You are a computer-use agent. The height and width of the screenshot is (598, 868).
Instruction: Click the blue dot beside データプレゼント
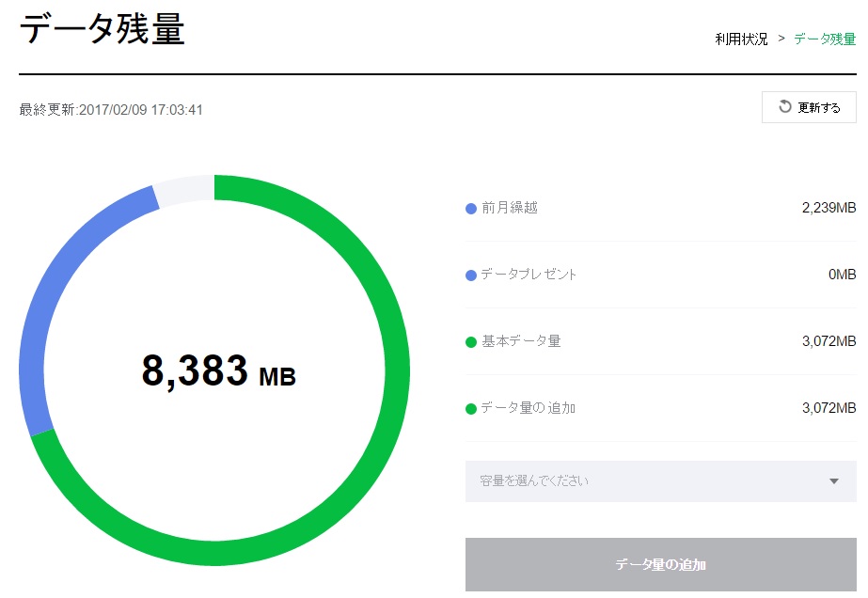[471, 275]
